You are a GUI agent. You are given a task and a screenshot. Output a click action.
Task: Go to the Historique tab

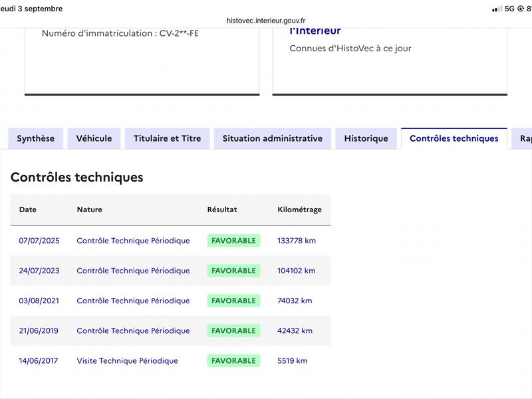coord(366,138)
